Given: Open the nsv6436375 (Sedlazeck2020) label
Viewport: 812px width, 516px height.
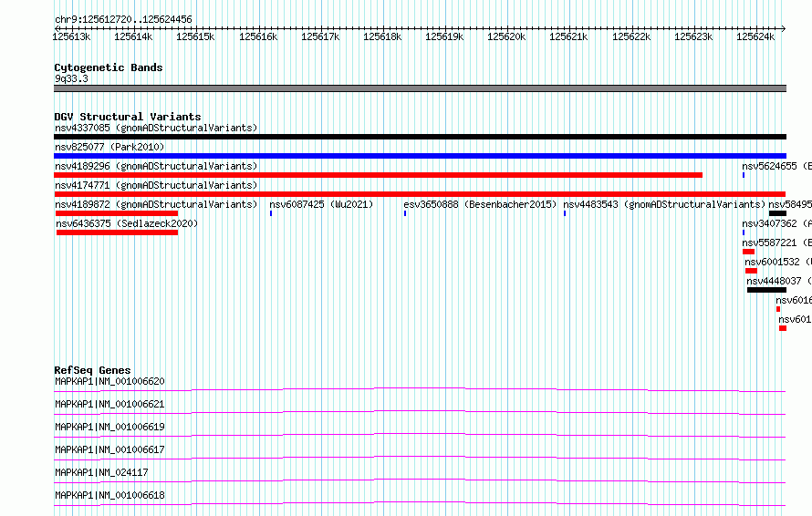Looking at the screenshot, I should coord(127,223).
